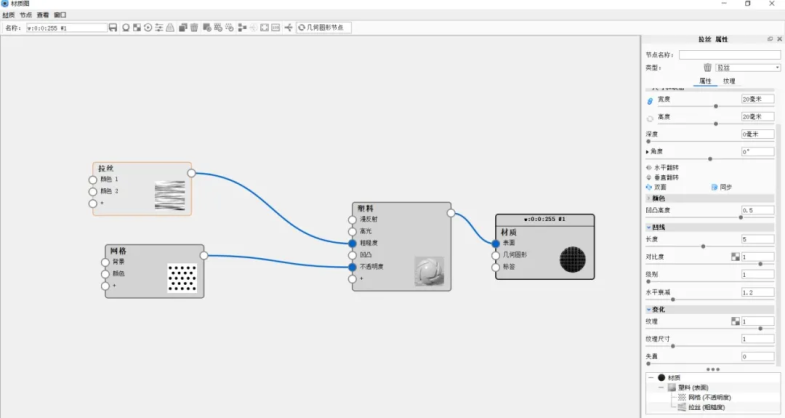Click the 几何图形节点 toolbar button
The height and width of the screenshot is (418, 785).
[322, 27]
